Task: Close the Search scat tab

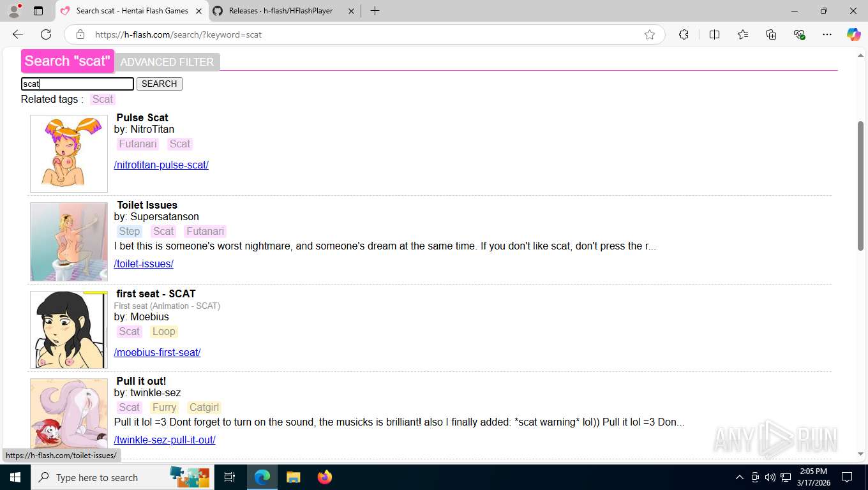Action: (198, 11)
